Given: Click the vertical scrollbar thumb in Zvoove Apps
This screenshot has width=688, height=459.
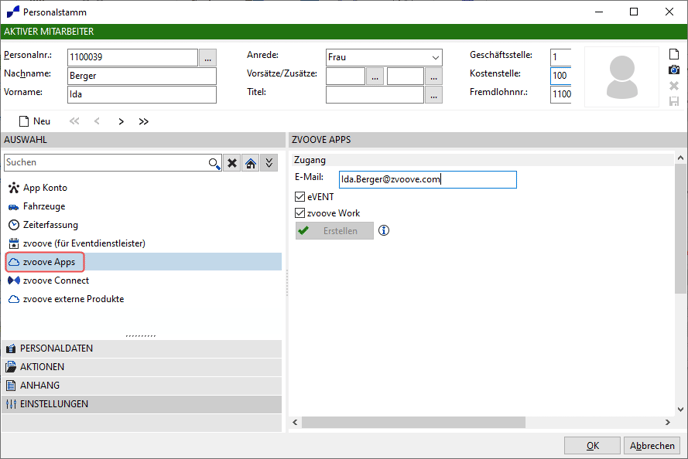Looking at the screenshot, I should click(681, 229).
